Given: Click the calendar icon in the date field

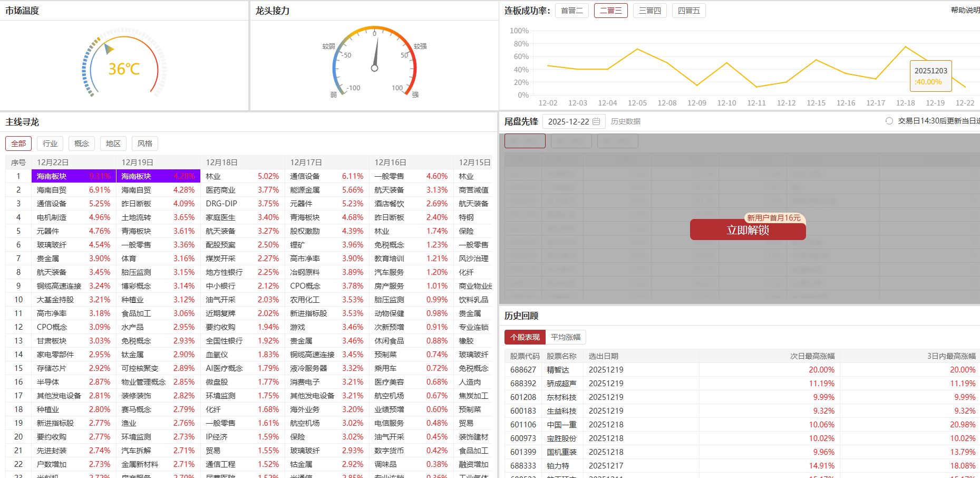Looking at the screenshot, I should coord(596,121).
